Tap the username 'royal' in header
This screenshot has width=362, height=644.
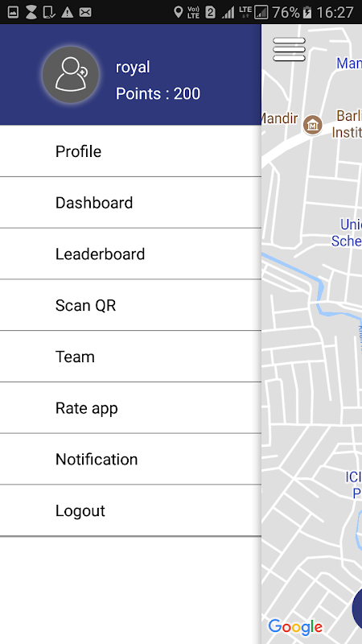[x=133, y=68]
